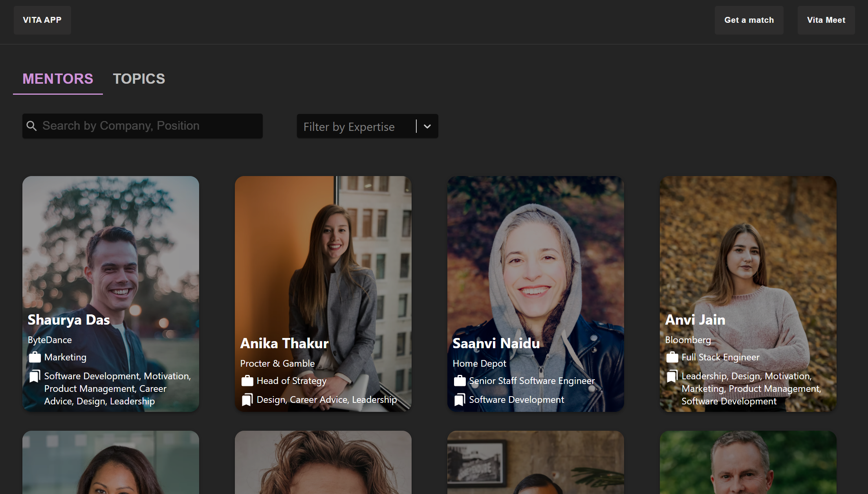The width and height of the screenshot is (868, 494).
Task: Click bookmark icon on Shaurya Das card
Action: click(x=35, y=376)
